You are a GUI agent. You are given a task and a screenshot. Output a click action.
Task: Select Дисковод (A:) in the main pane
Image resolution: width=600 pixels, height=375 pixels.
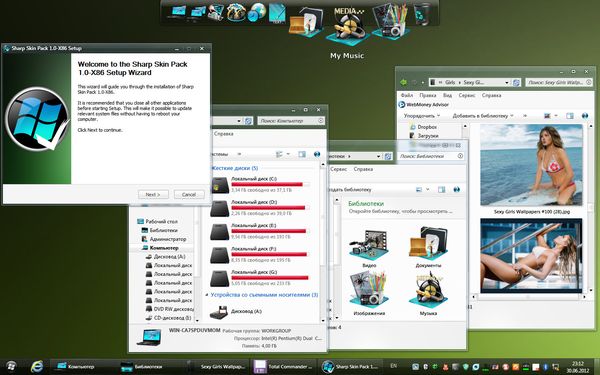coord(236,312)
